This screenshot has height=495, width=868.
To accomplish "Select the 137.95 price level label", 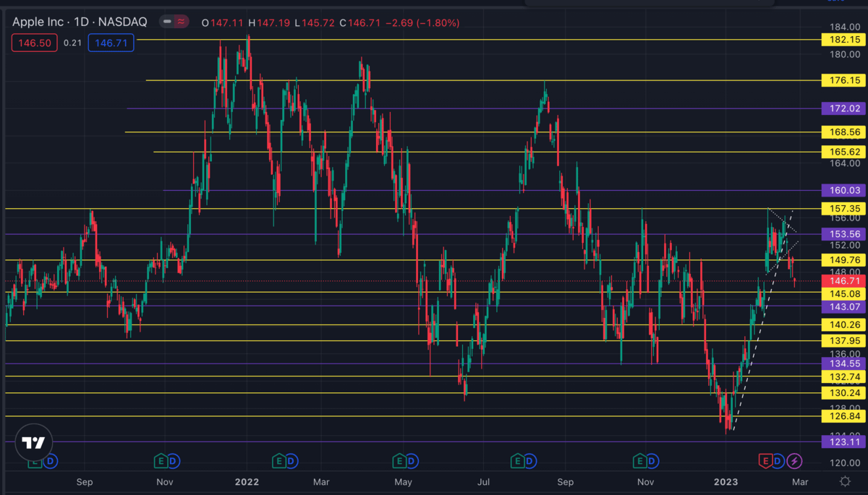I will click(x=844, y=340).
